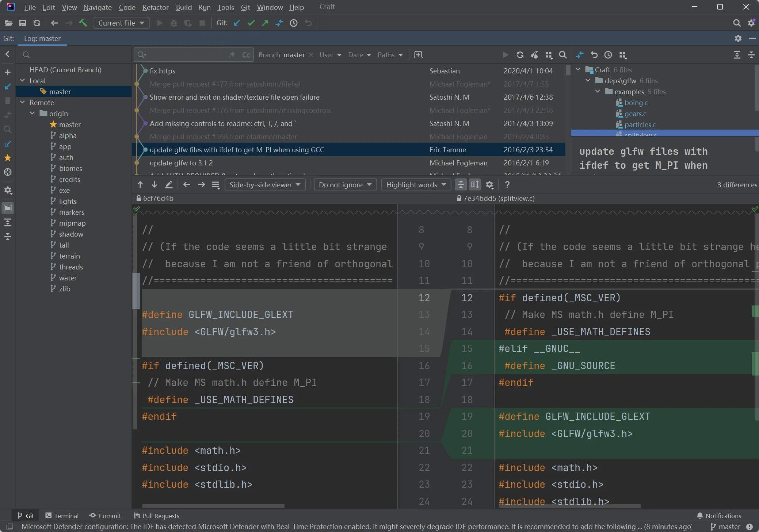This screenshot has width=759, height=532.
Task: Click the build hammer icon
Action: coord(83,23)
